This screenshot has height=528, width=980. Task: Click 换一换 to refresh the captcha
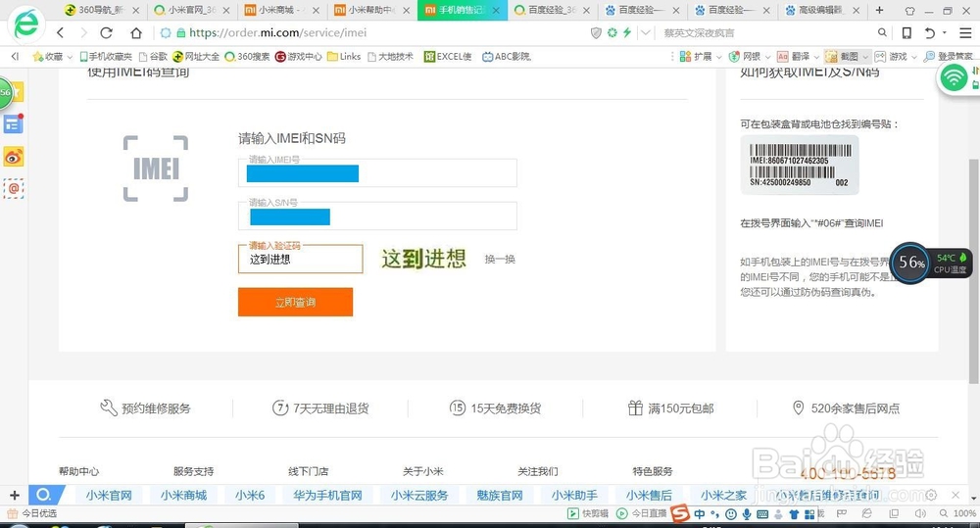[x=500, y=259]
